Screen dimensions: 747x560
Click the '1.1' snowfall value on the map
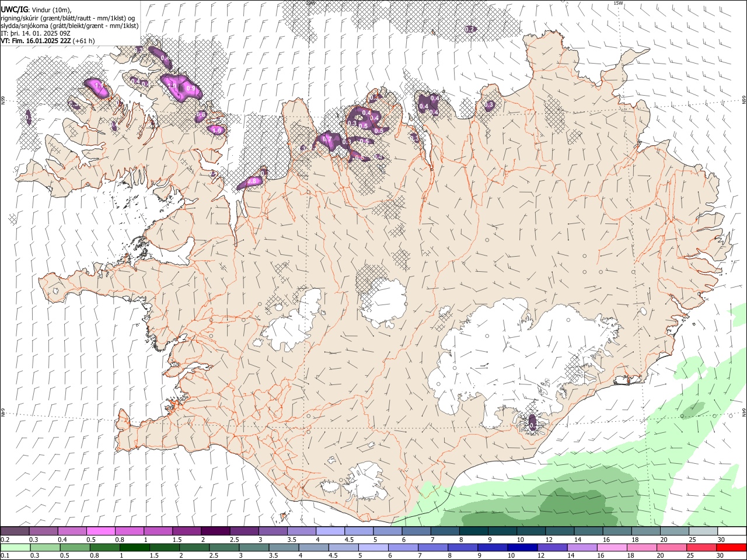(99, 86)
